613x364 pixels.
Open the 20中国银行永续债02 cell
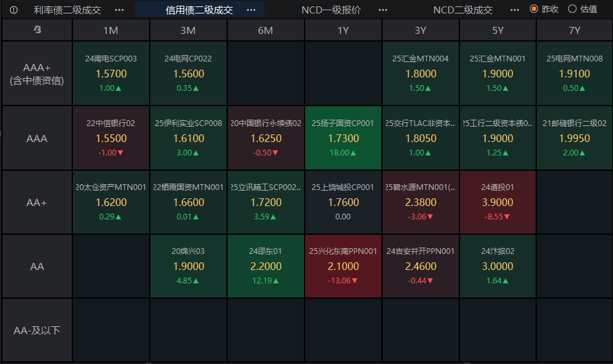266,138
